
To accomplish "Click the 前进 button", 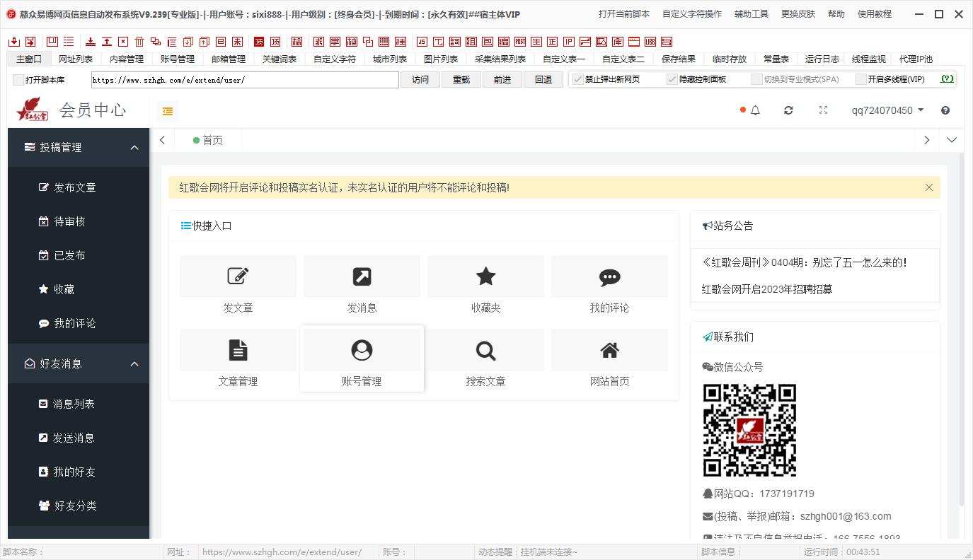I will [502, 80].
